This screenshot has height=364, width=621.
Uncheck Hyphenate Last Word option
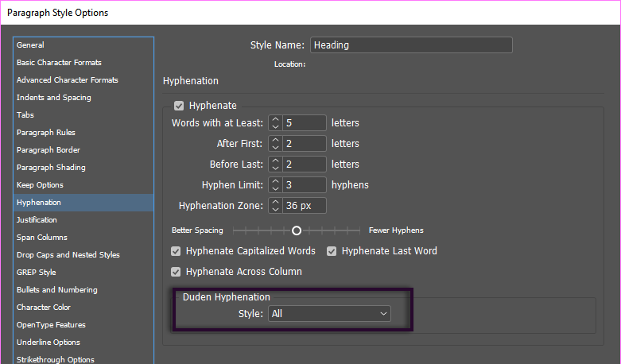[332, 251]
